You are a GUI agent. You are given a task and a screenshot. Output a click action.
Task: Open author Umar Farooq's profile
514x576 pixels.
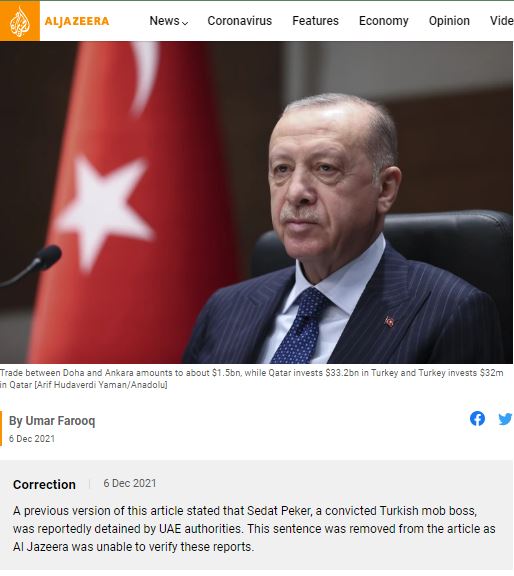[x=60, y=421]
